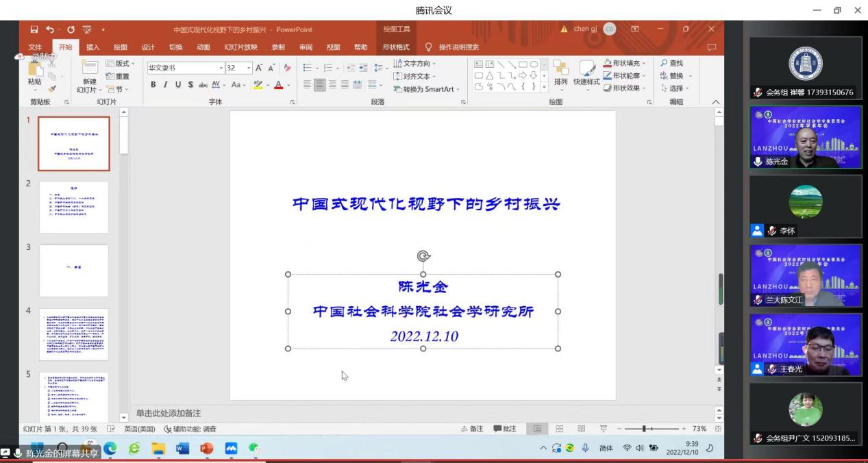Pick the triangle shape in the shapes gallery
This screenshot has height=463, width=868.
[490, 75]
